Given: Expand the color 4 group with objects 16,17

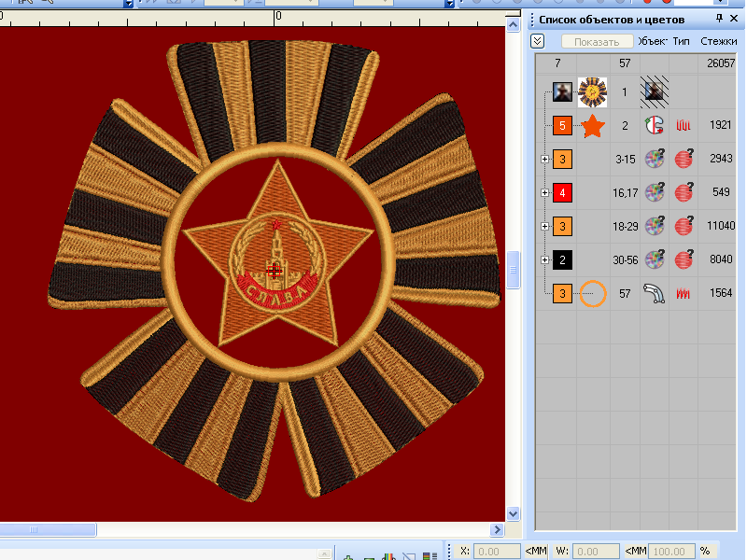Looking at the screenshot, I should [545, 193].
